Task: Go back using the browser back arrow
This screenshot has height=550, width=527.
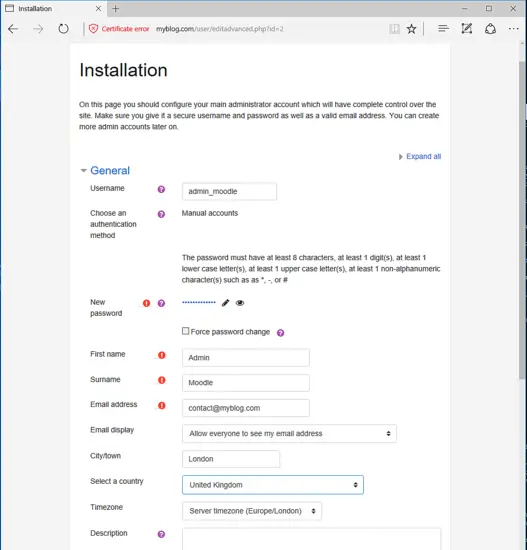Action: [13, 29]
